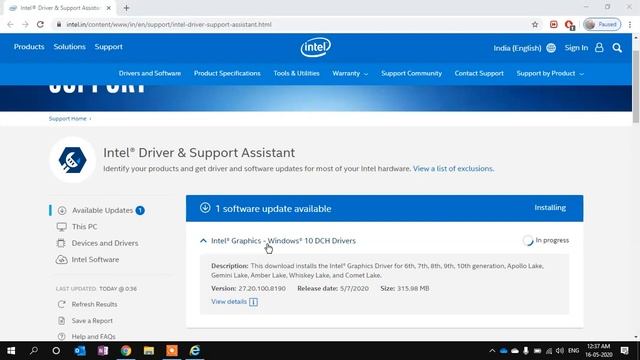Click Intel Graphics - Windows 10 DCH Drivers title
This screenshot has width=640, height=360.
click(x=283, y=241)
